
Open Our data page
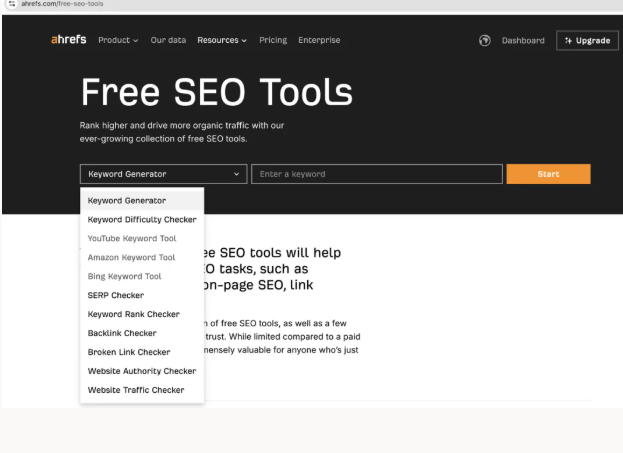pyautogui.click(x=168, y=40)
